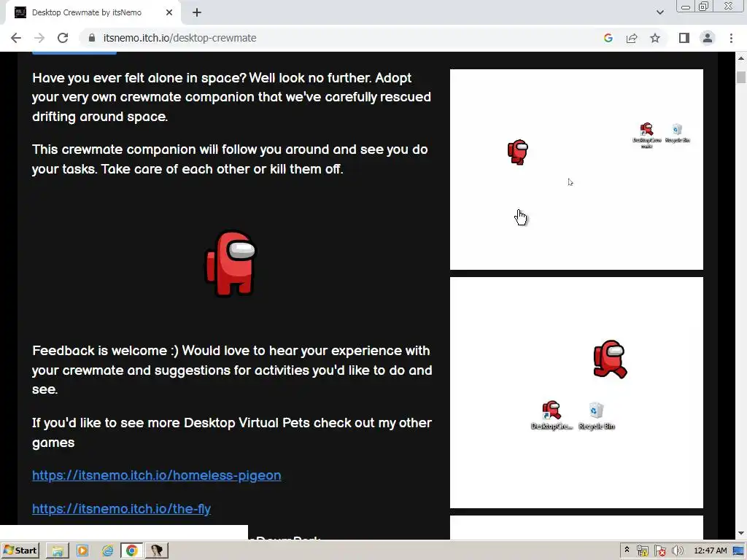Select the Desktop Crewmate by itsNemo tab

pyautogui.click(x=93, y=12)
